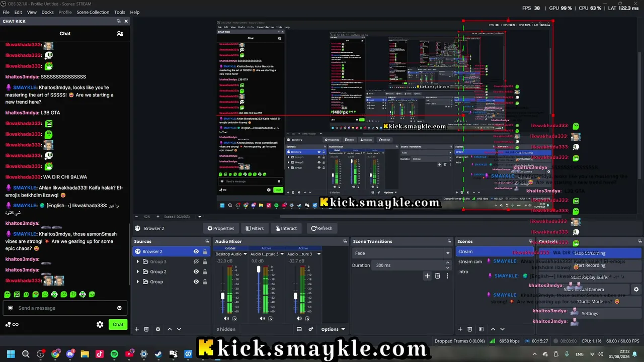Switch Audio Mixer layout icon
Image resolution: width=644 pixels, height=362 pixels.
pos(299,329)
